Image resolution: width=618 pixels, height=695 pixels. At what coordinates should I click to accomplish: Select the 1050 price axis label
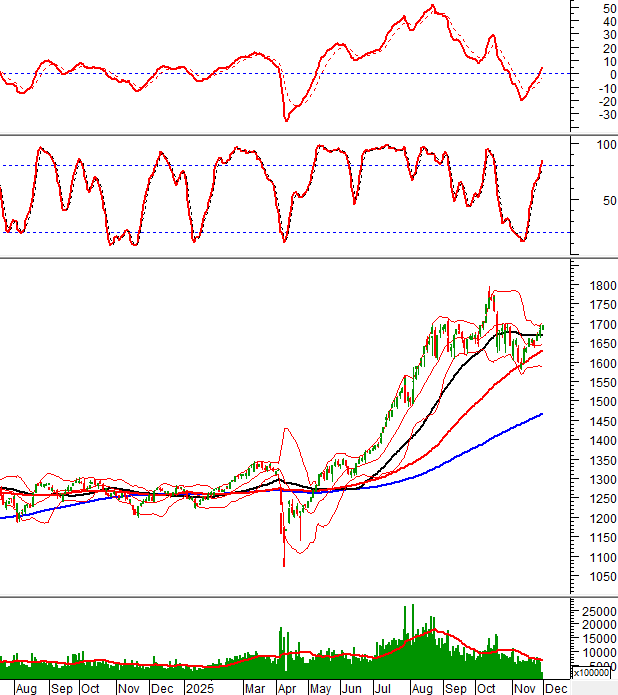(591, 577)
